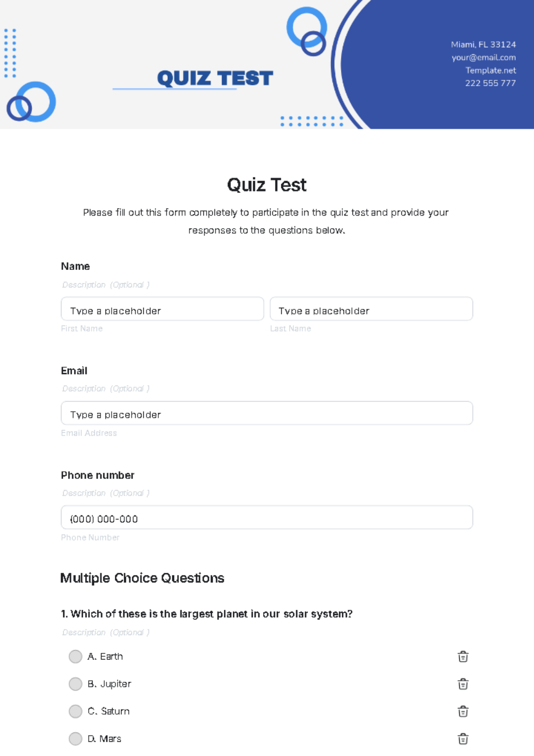Click the 'Template.net' link in header
The width and height of the screenshot is (534, 756).
(490, 70)
